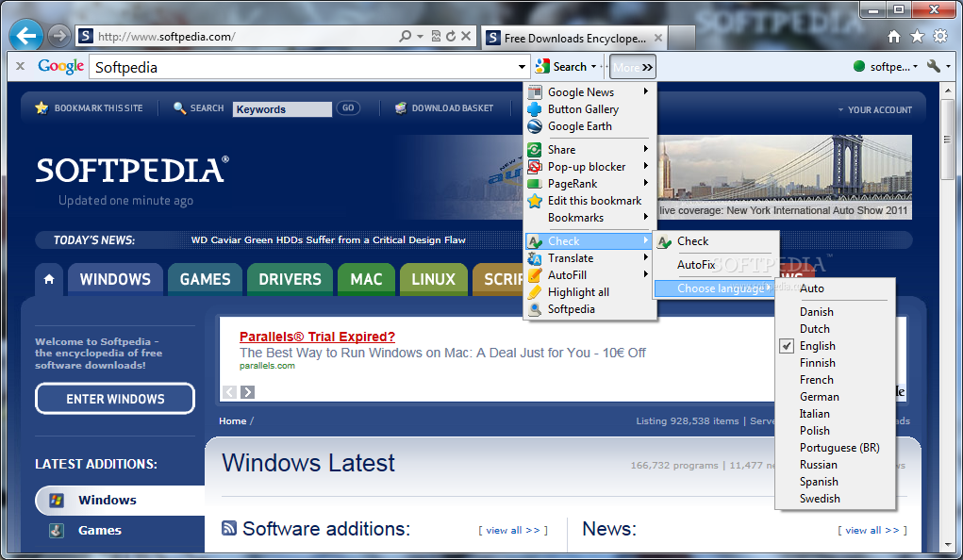Stop loading with the address bar X icon
Screen dimensions: 963x560
point(466,36)
